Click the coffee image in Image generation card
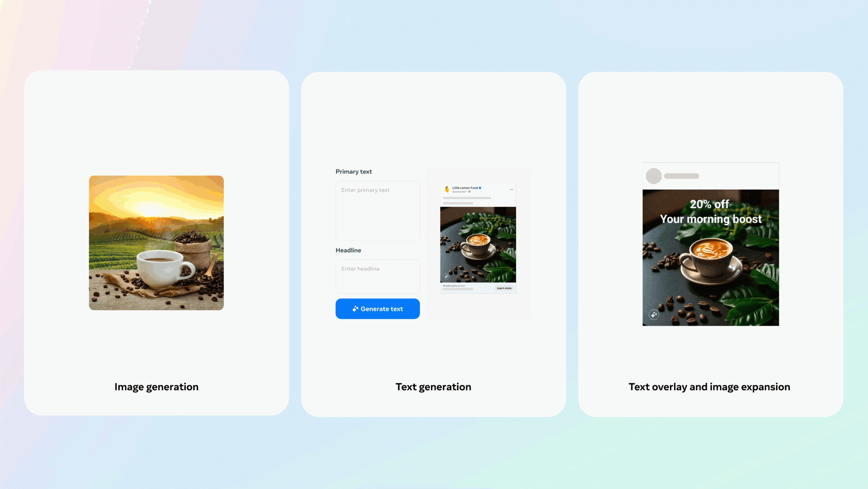 156,243
